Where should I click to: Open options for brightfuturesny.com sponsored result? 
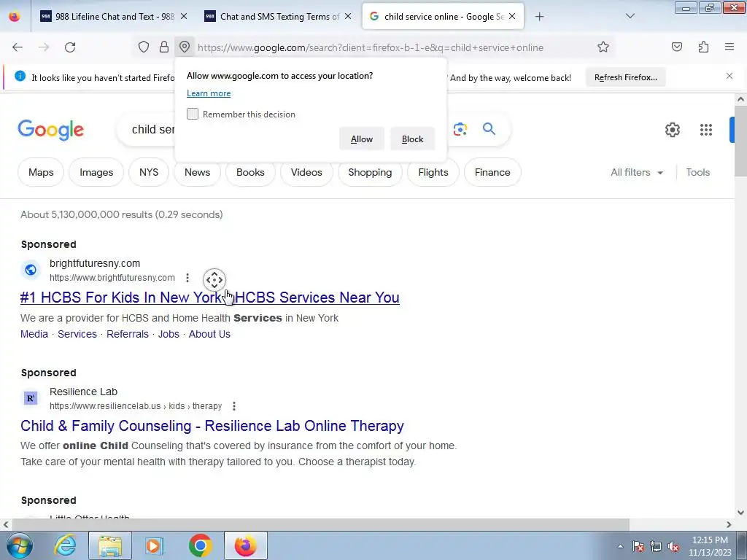(x=187, y=278)
